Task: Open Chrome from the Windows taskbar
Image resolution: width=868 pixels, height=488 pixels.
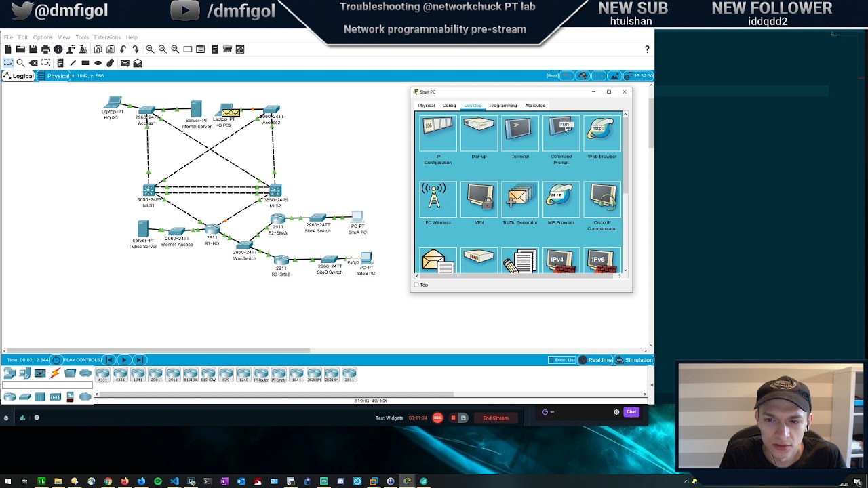Action: click(108, 481)
